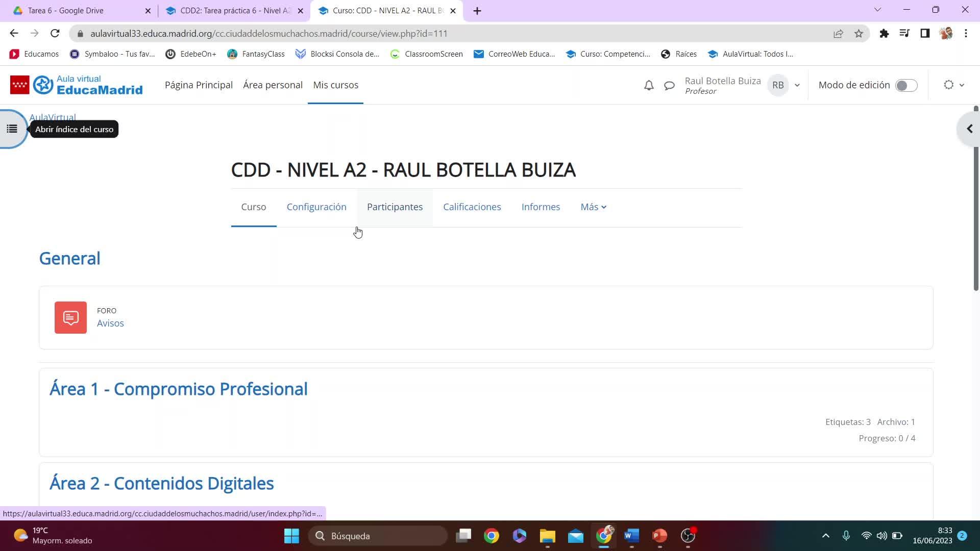Open the user menu next to RB avatar
The image size is (980, 551).
[x=797, y=85]
